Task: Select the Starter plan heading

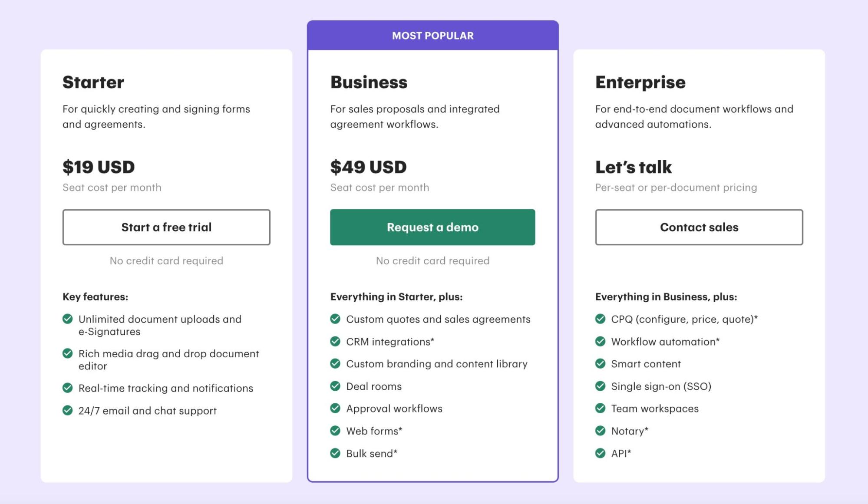Action: pos(93,82)
